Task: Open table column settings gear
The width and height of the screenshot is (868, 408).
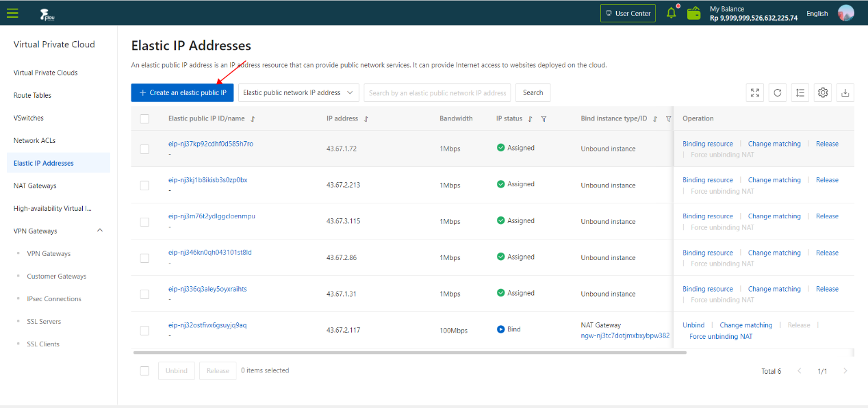Action: (823, 93)
